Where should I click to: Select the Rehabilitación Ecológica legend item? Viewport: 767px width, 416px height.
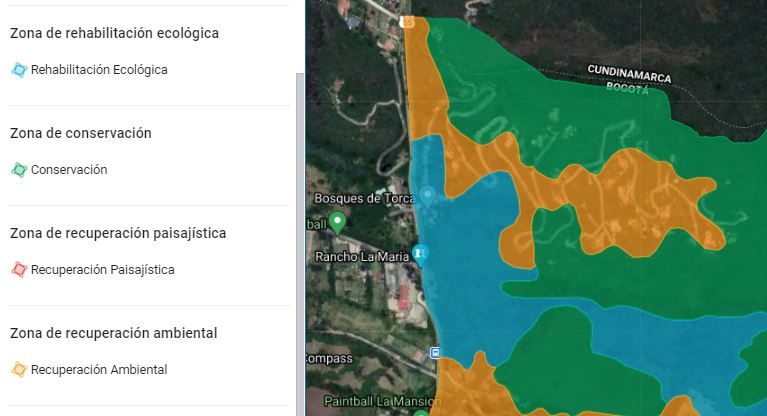pos(99,70)
